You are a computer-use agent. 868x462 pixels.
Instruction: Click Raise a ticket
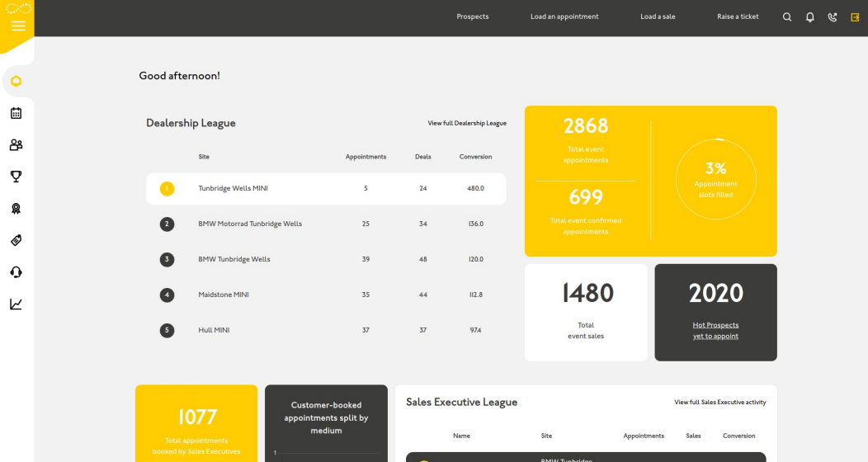click(x=738, y=16)
